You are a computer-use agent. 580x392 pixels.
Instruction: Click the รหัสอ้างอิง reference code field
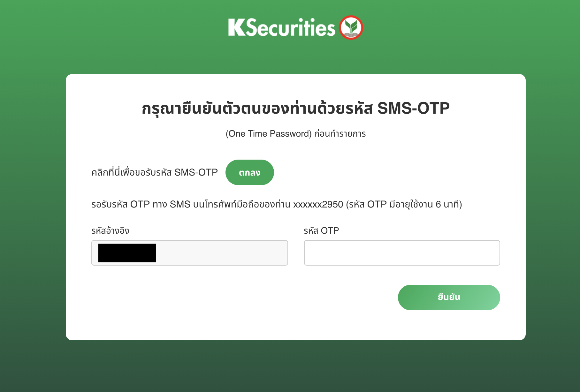tap(190, 253)
